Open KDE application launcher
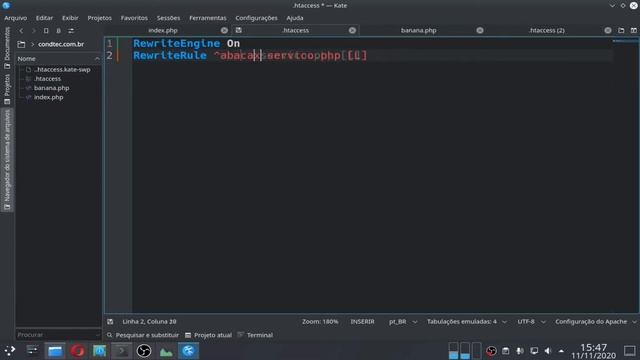The width and height of the screenshot is (640, 360). pos(10,351)
